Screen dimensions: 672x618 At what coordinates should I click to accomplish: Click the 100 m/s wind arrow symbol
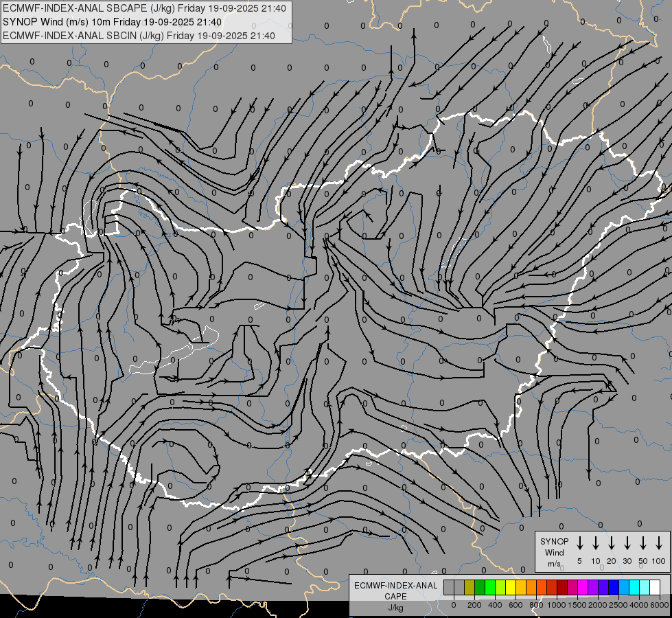(x=659, y=543)
